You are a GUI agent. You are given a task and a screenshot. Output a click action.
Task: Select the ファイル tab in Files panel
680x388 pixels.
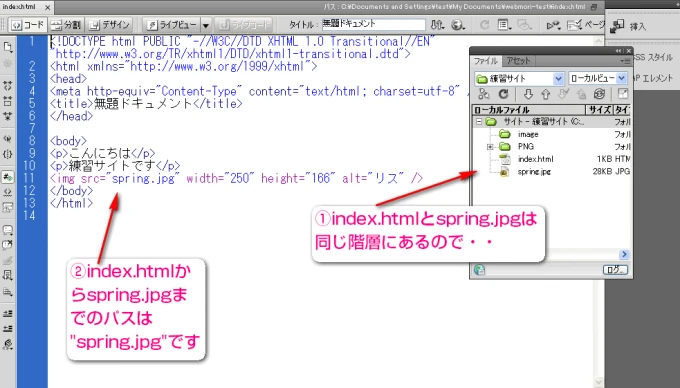[486, 61]
